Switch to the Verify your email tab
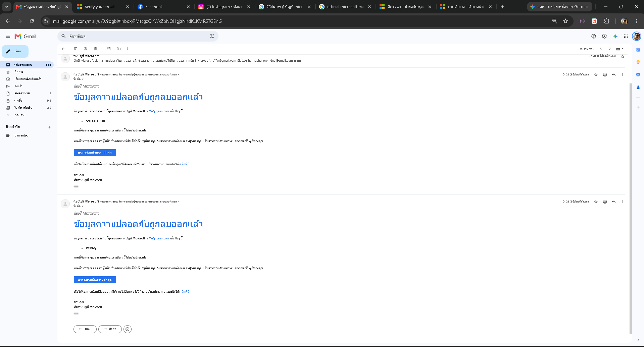Viewport: 644px width, 347px height. click(x=103, y=7)
